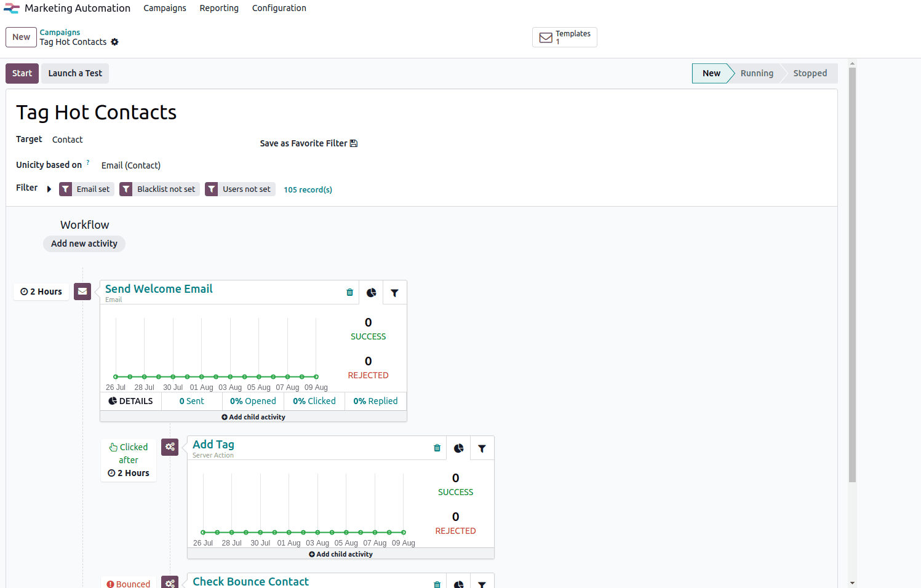Open the 105 record(s) link
Screen dimensions: 921x588
pyautogui.click(x=308, y=189)
